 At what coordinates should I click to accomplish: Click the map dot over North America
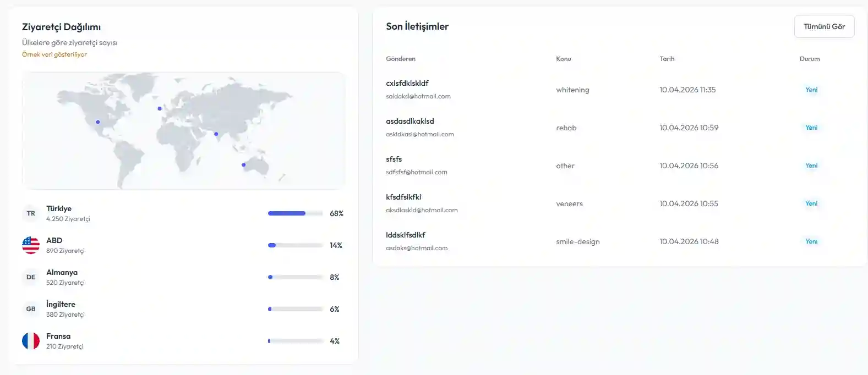point(98,122)
